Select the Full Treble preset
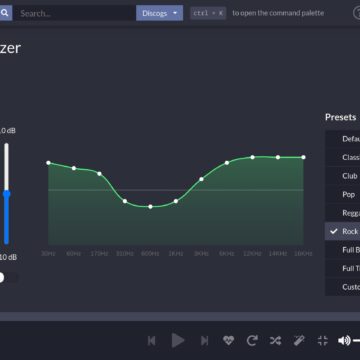The width and height of the screenshot is (360, 360). point(342,268)
